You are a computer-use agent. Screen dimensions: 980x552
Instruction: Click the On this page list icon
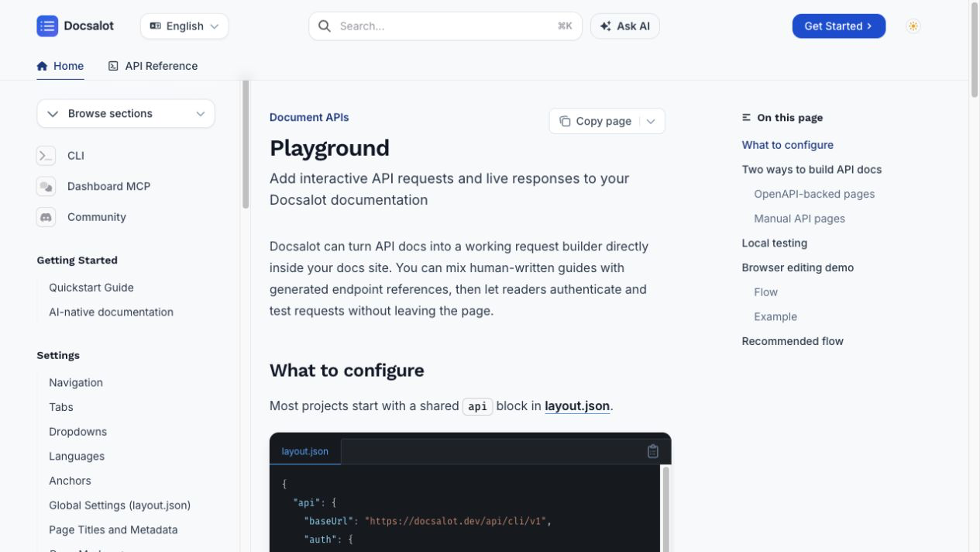[x=746, y=118]
